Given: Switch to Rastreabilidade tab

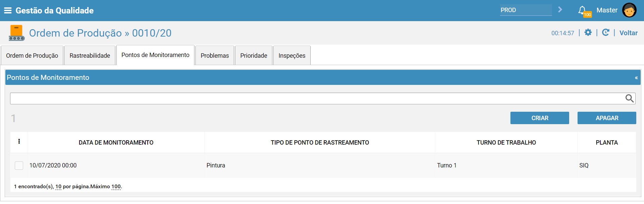Looking at the screenshot, I should click(x=90, y=55).
